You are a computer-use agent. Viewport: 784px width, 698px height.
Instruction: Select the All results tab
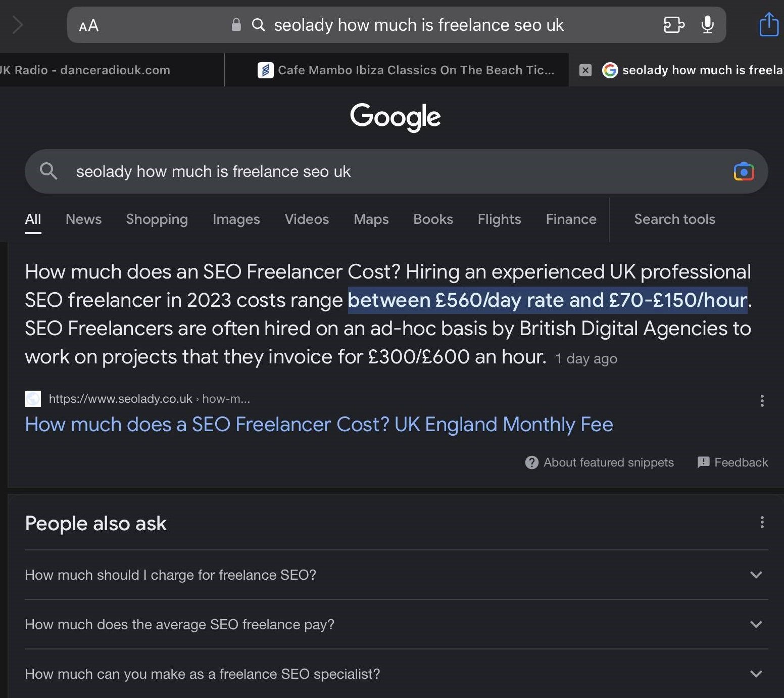click(33, 219)
